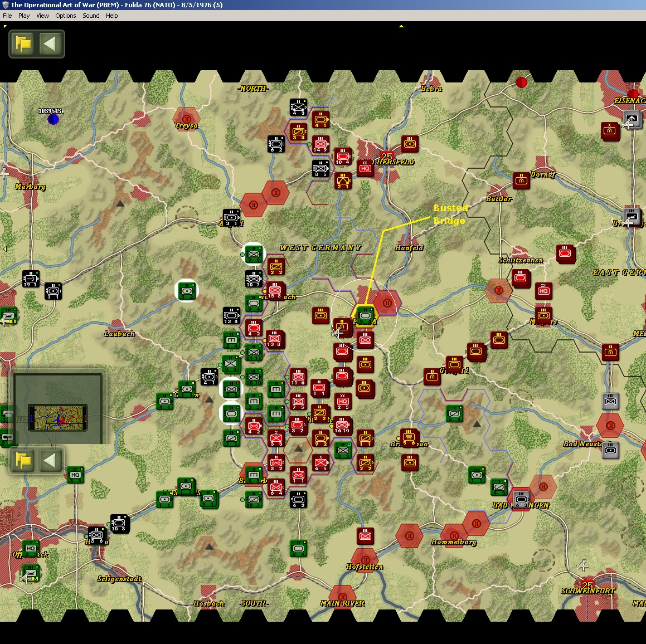Screen dimensions: 646x644
Task: Select the black 8 6 infantry unit
Action: coord(97,535)
